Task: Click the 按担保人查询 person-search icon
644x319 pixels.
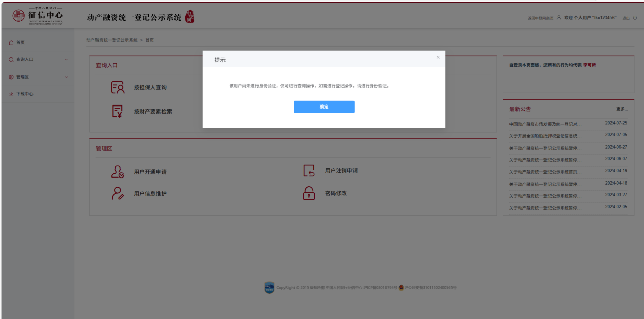Action: coord(118,87)
